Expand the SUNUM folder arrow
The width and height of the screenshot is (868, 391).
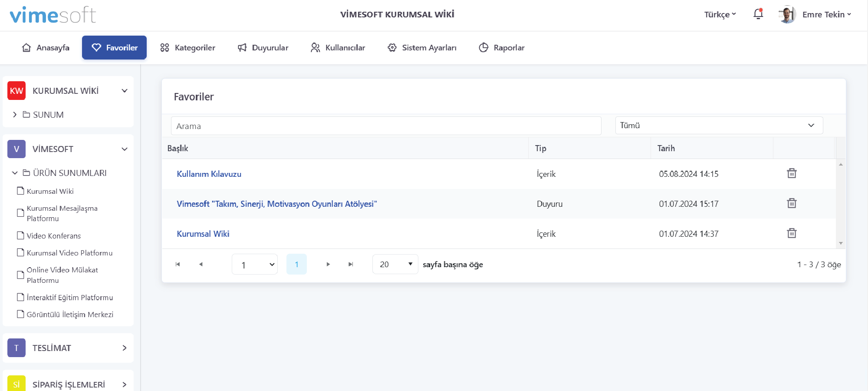pyautogui.click(x=15, y=114)
